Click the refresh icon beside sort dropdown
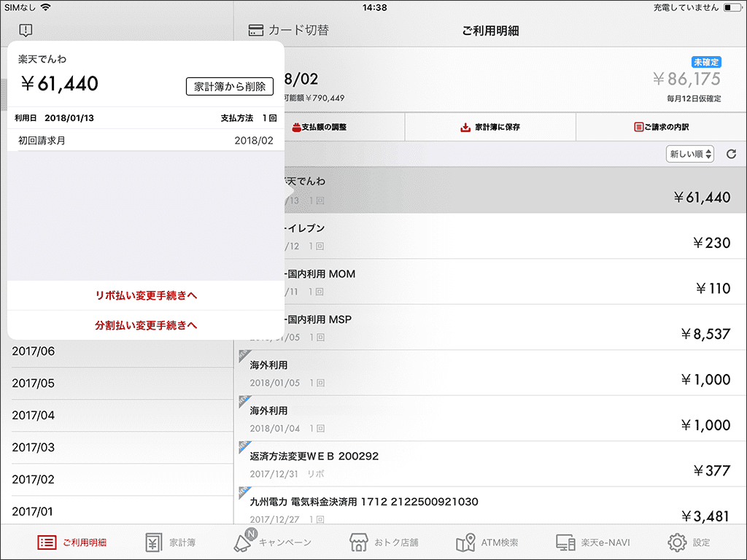747x560 pixels. [x=731, y=155]
